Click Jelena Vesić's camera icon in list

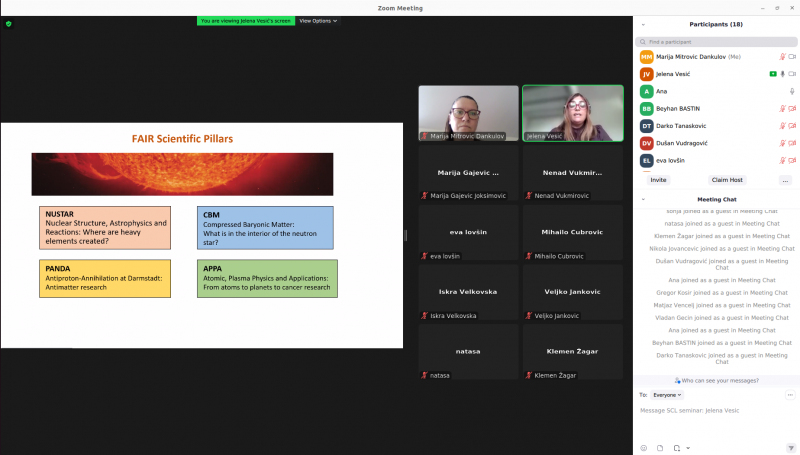point(792,74)
